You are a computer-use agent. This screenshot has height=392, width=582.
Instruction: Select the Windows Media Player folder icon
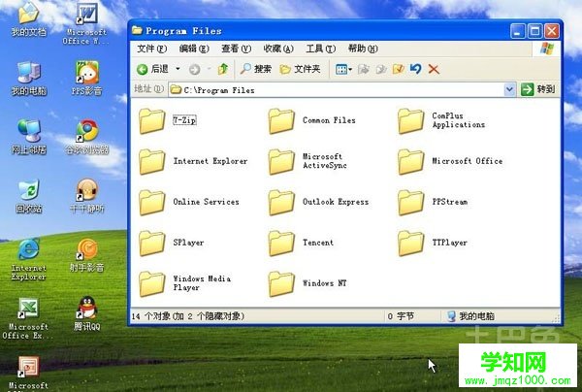tap(152, 283)
